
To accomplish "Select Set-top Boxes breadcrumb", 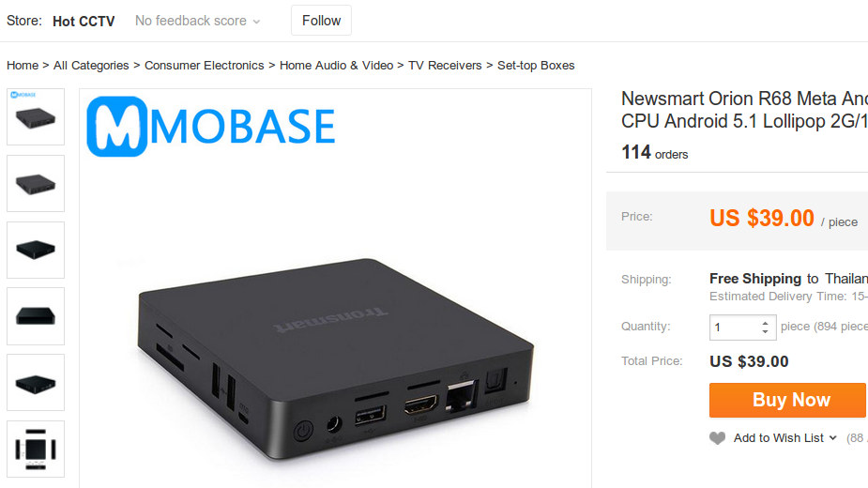I will (x=536, y=66).
